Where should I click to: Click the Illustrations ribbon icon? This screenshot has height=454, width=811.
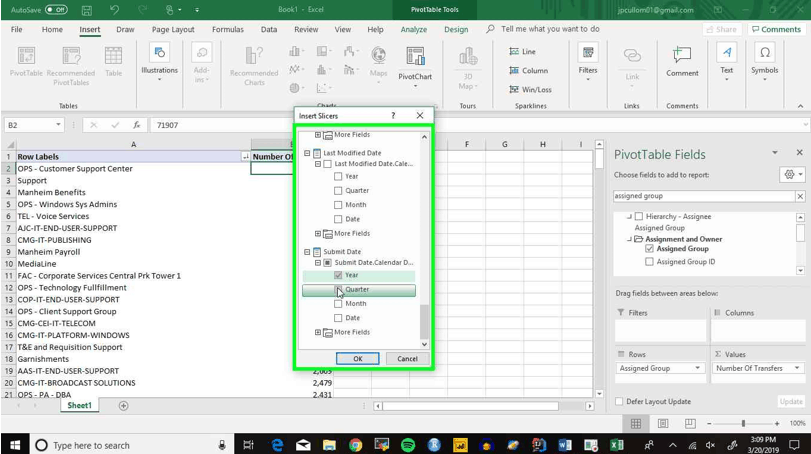point(159,63)
